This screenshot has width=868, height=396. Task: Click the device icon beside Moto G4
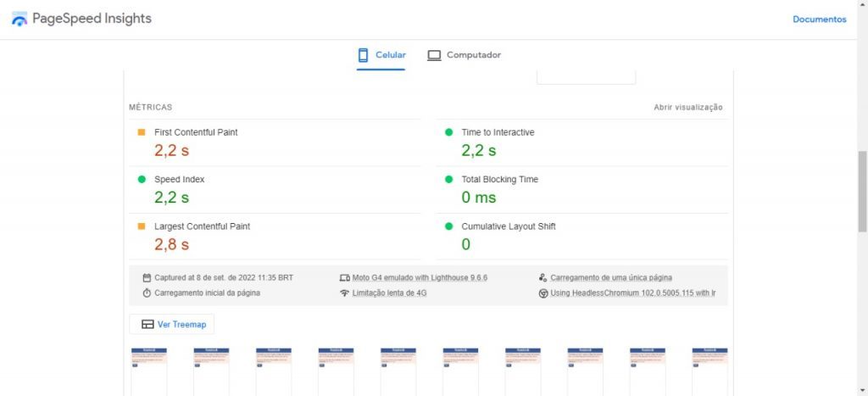pos(344,277)
